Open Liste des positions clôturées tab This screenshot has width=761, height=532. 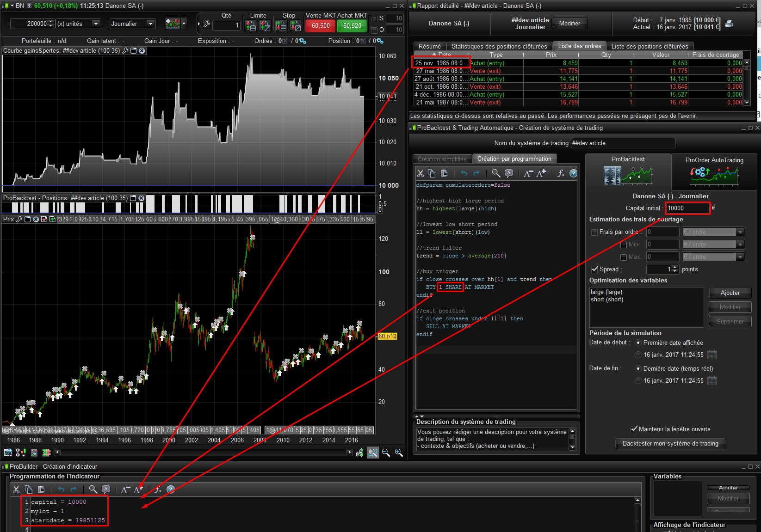pos(650,46)
